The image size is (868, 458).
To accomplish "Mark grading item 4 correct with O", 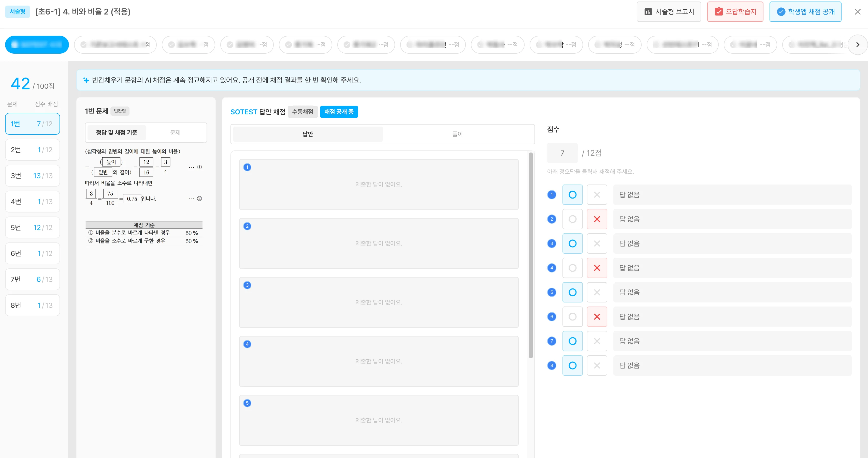I will (572, 268).
